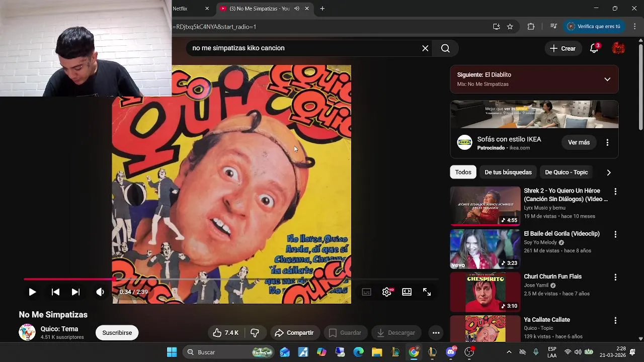Open Ya Callate Callate video title
This screenshot has width=644, height=362.
(x=547, y=320)
